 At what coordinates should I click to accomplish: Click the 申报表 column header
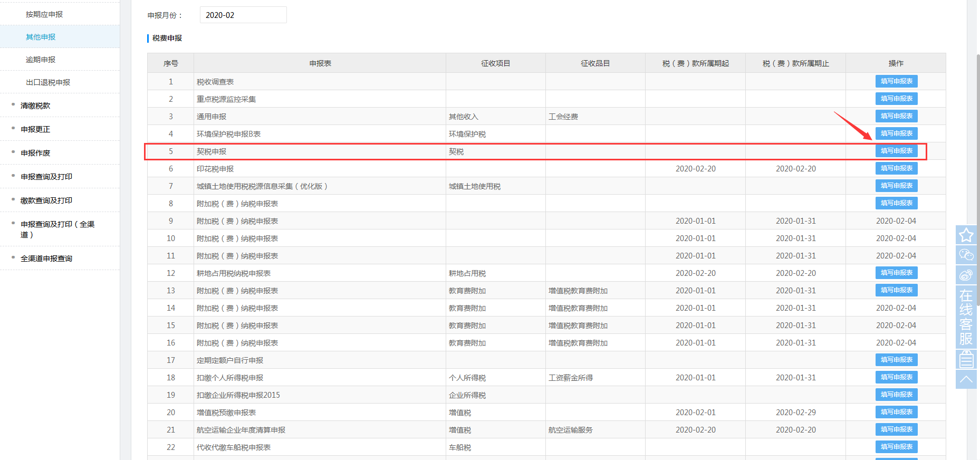[320, 63]
